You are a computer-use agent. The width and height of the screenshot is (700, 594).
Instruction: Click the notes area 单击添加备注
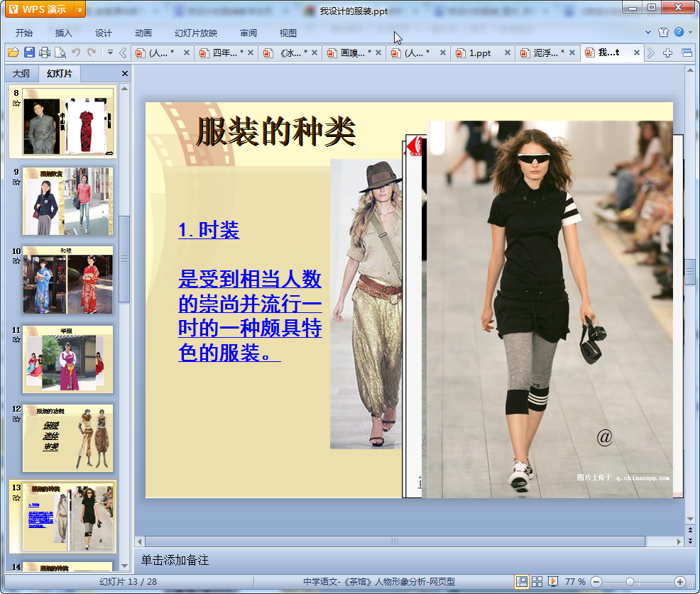pos(175,560)
